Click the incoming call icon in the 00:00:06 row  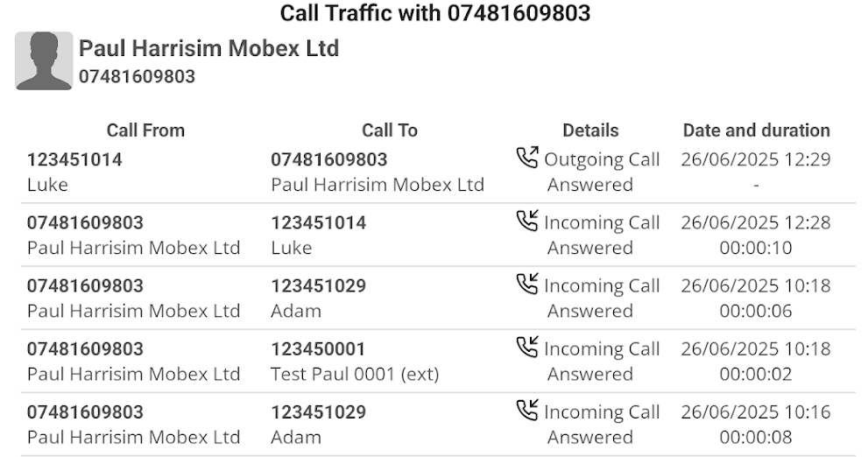pos(526,285)
